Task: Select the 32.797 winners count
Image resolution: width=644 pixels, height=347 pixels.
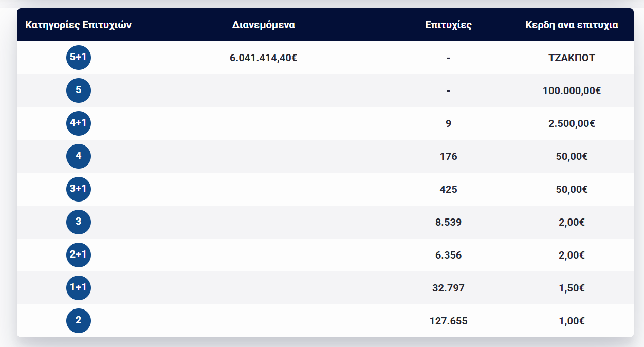Action: point(449,288)
